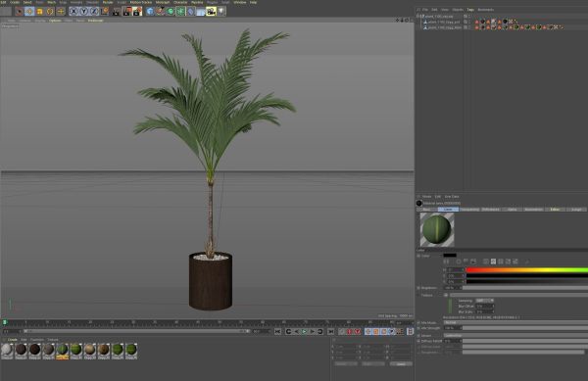The width and height of the screenshot is (588, 381).
Task: Switch to the Editor material tab
Action: tap(555, 210)
